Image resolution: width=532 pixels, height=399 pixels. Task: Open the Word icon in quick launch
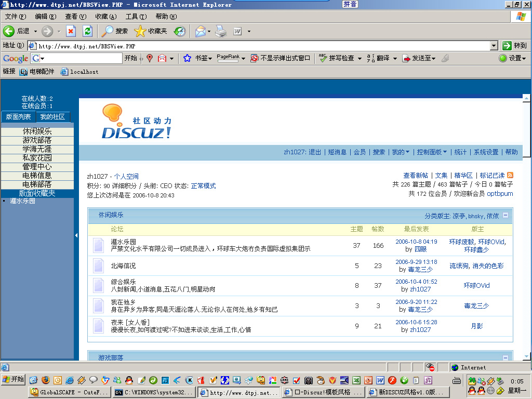380,380
